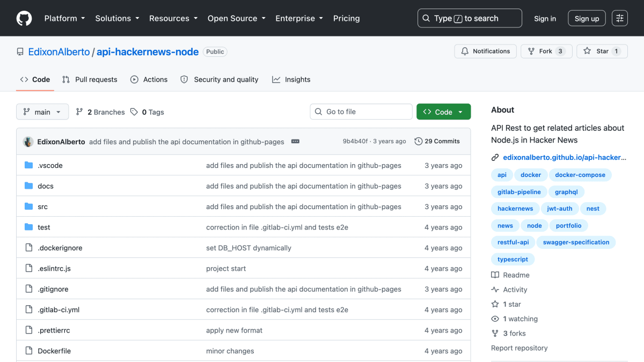Viewport: 644px width, 362px height.
Task: Select the swagger-specification topic tag
Action: coord(576,242)
